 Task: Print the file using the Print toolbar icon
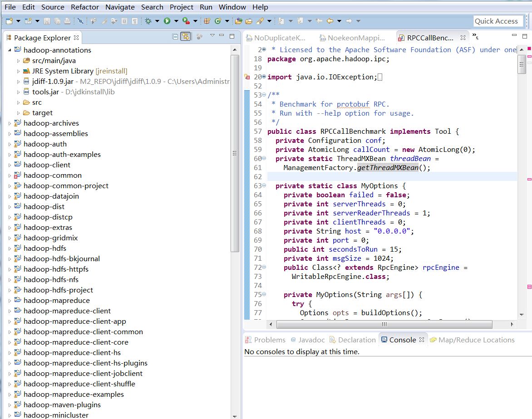[67, 20]
